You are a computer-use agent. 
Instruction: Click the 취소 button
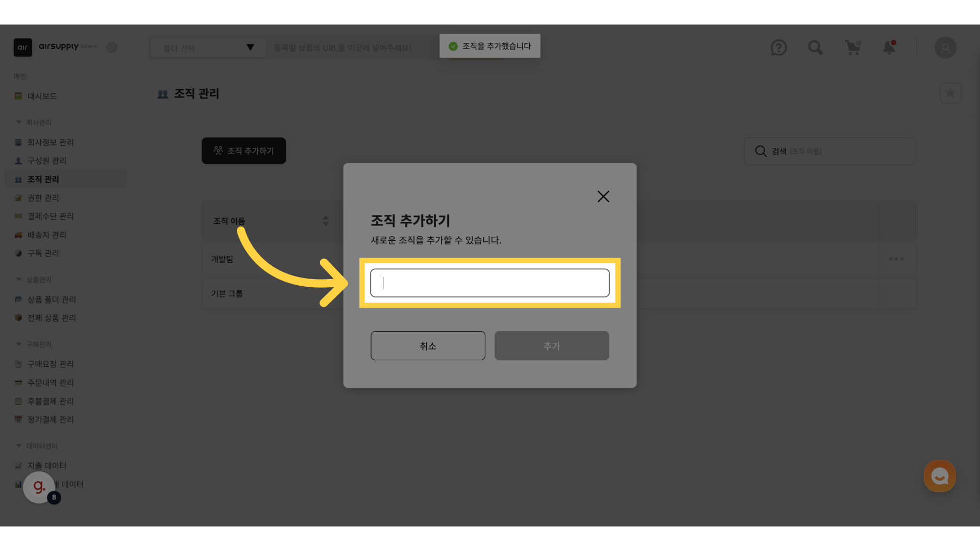(x=428, y=346)
